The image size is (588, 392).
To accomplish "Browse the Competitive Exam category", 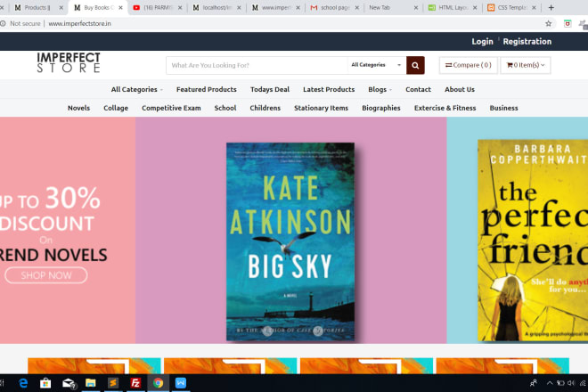I will coord(171,108).
